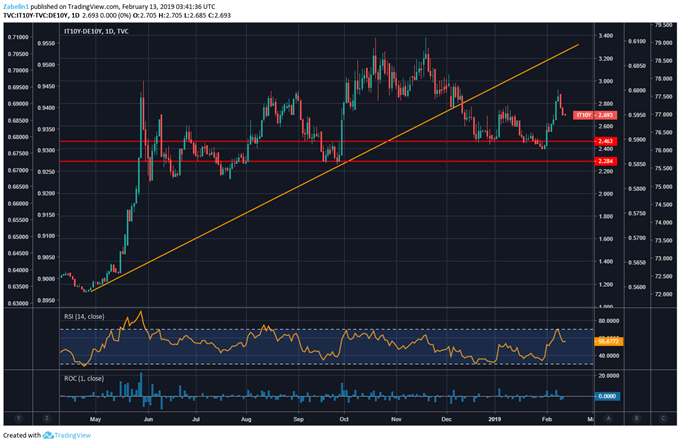Click the orange RSI value 55.6772 label
This screenshot has height=444, width=680.
pos(608,341)
